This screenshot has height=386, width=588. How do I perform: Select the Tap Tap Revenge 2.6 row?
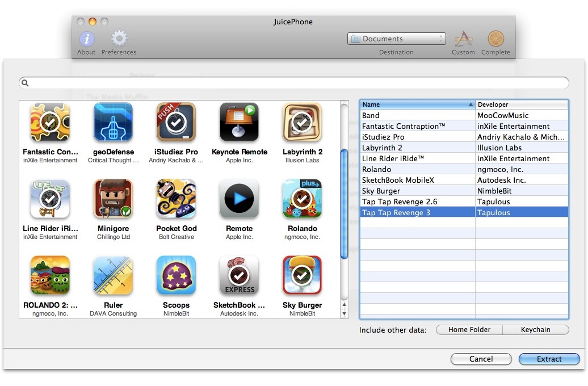(x=464, y=202)
